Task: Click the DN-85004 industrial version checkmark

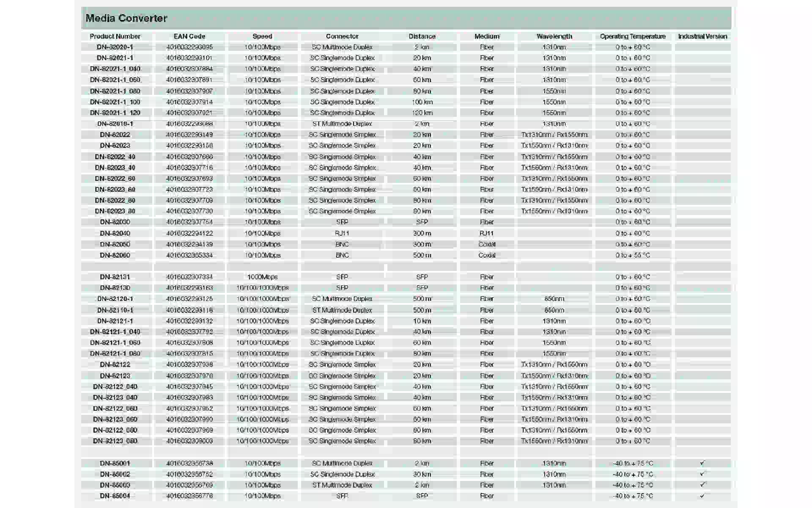Action: pyautogui.click(x=702, y=496)
